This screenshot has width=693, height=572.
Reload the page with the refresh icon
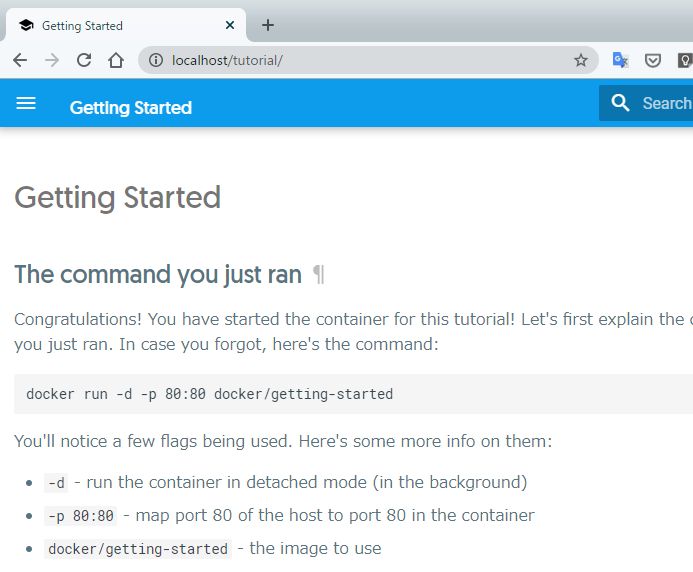(84, 60)
